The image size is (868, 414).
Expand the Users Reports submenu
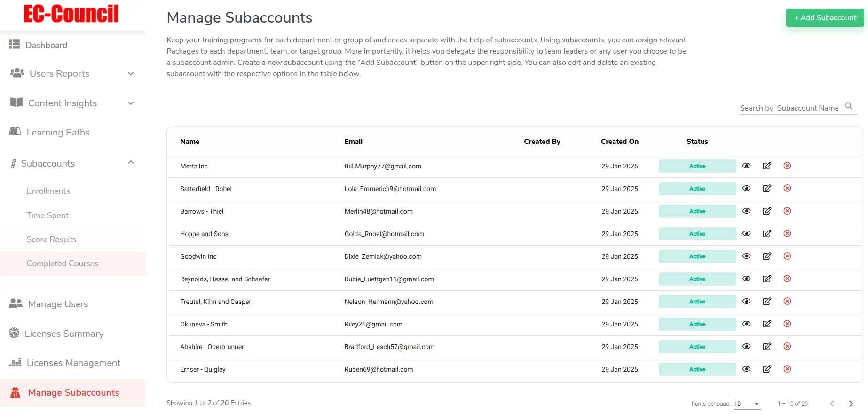point(130,74)
